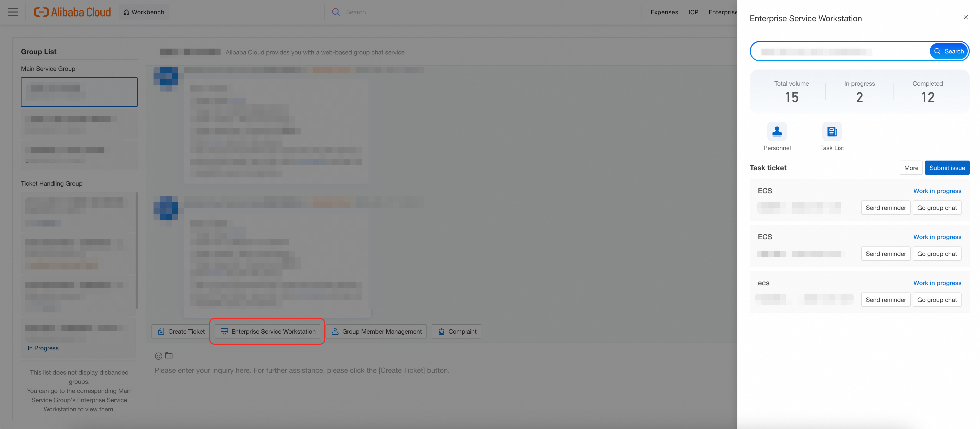Open the hamburger navigation menu
980x429 pixels.
point(13,12)
